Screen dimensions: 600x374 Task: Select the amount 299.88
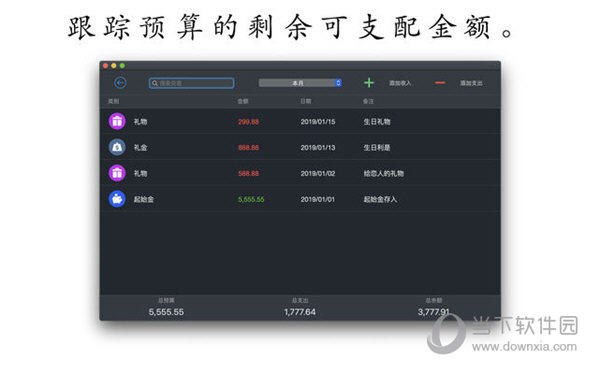click(x=248, y=122)
